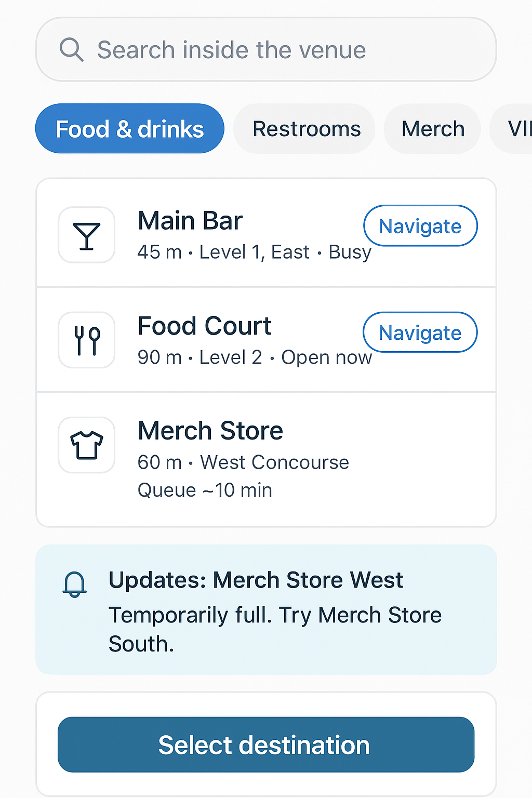Click the updates bell icon

tap(74, 584)
